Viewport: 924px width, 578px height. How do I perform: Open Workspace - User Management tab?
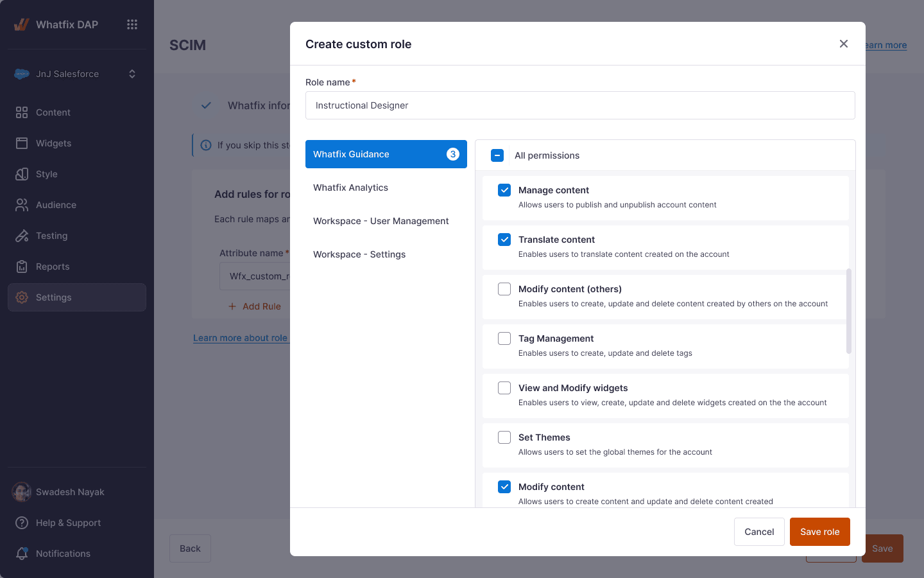386,221
